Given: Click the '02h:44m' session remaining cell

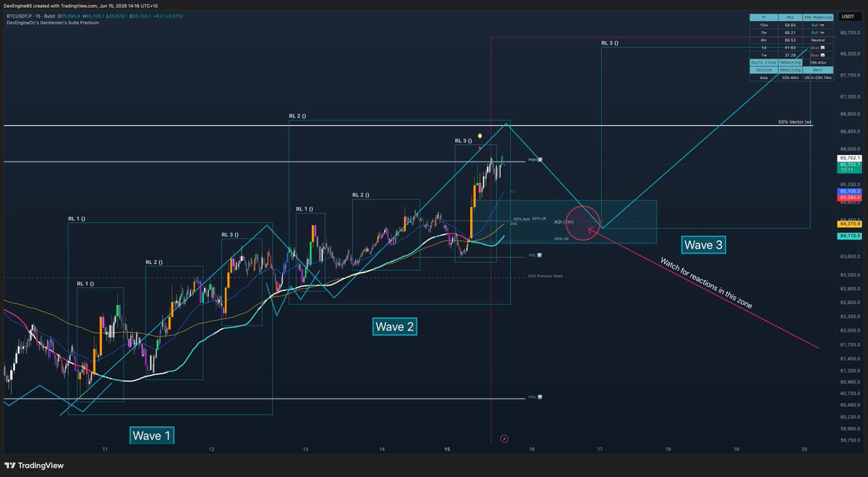Looking at the screenshot, I should [x=791, y=77].
